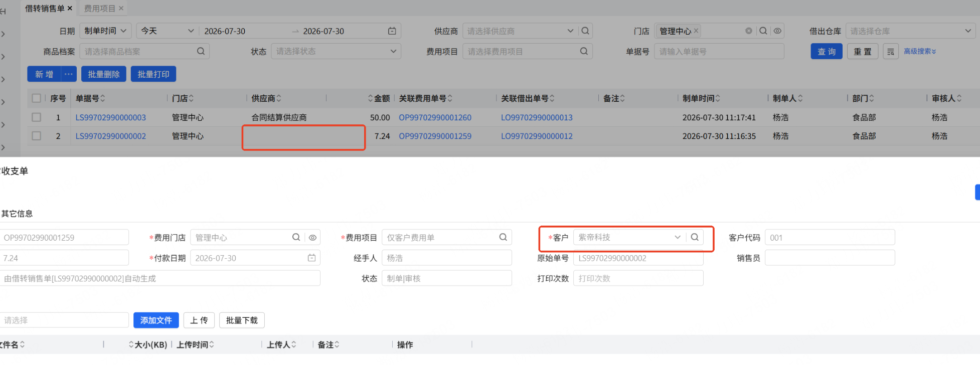Image resolution: width=980 pixels, height=365 pixels.
Task: Click the magnifier in the 仅客户费用单 field
Action: pyautogui.click(x=503, y=237)
